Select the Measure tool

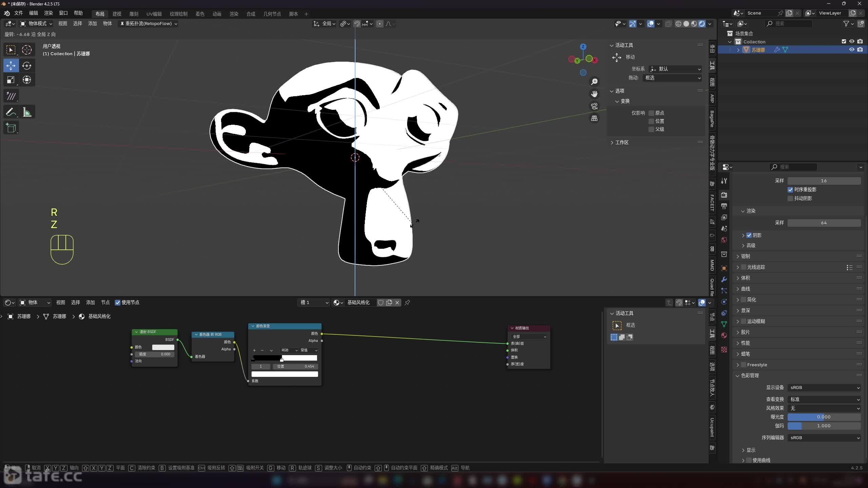pos(27,112)
